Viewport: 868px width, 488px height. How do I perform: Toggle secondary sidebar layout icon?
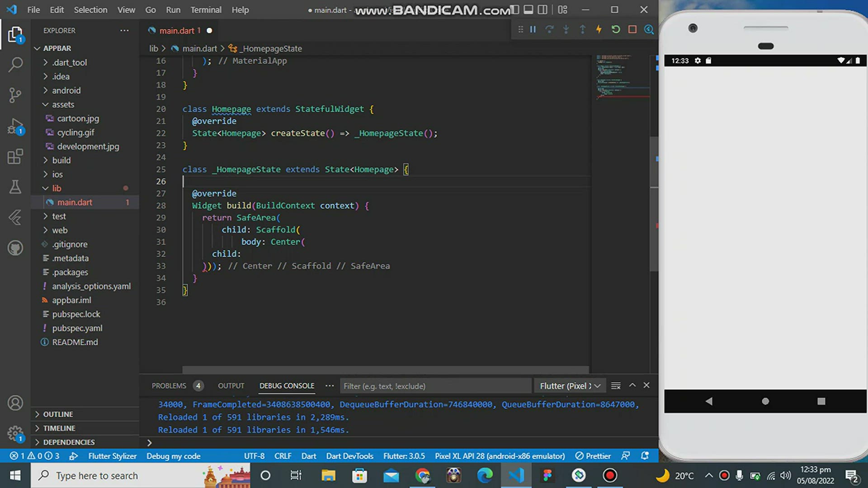[x=542, y=9]
